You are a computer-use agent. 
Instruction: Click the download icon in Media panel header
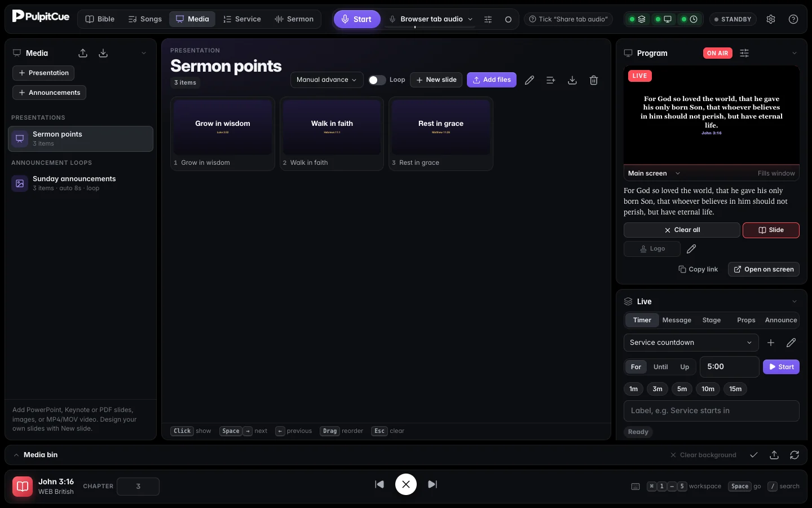point(103,53)
